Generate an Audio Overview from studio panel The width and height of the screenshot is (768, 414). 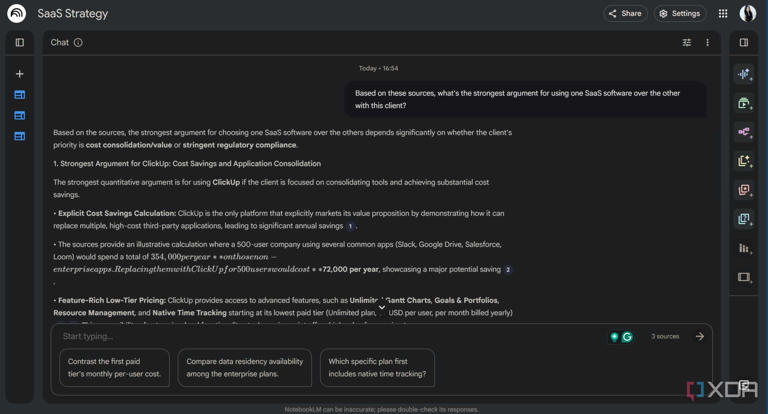[x=744, y=74]
